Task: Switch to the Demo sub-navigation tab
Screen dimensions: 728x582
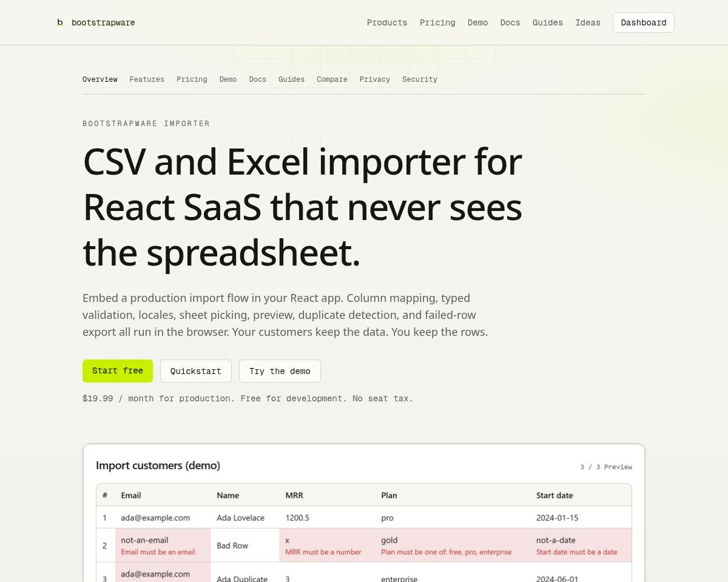Action: tap(228, 79)
